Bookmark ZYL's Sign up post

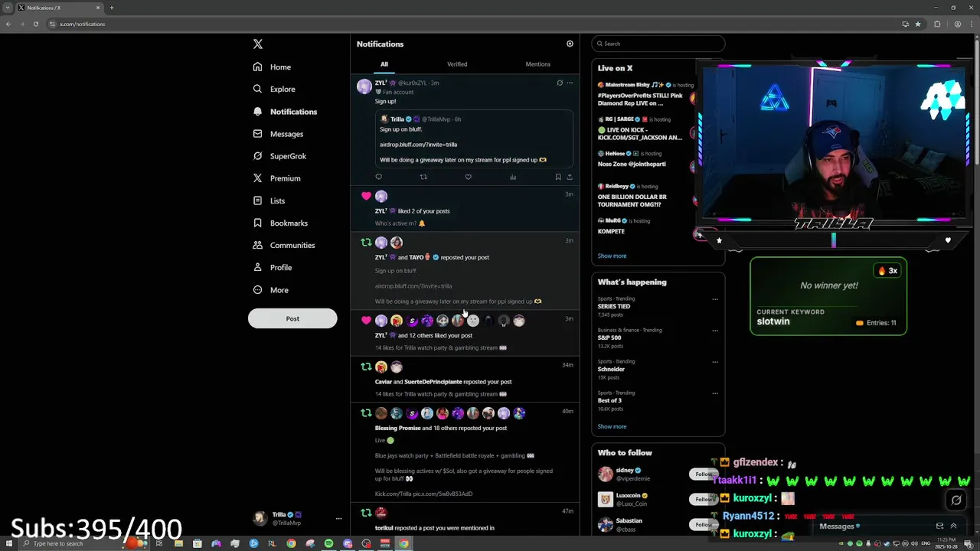tap(558, 177)
